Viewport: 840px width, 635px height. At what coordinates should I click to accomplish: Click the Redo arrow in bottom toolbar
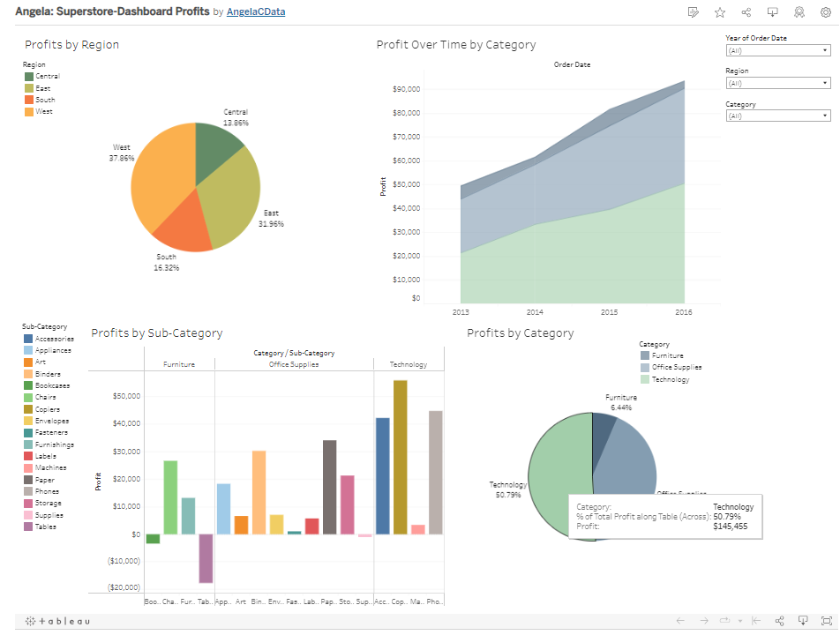[704, 620]
